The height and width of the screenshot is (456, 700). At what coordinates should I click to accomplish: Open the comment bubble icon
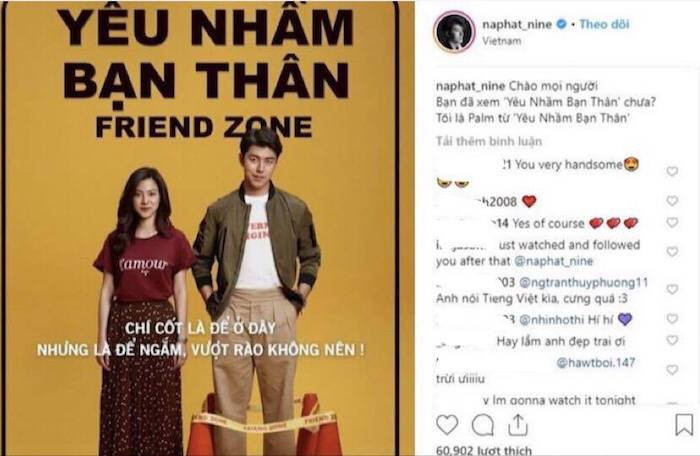pos(483,425)
